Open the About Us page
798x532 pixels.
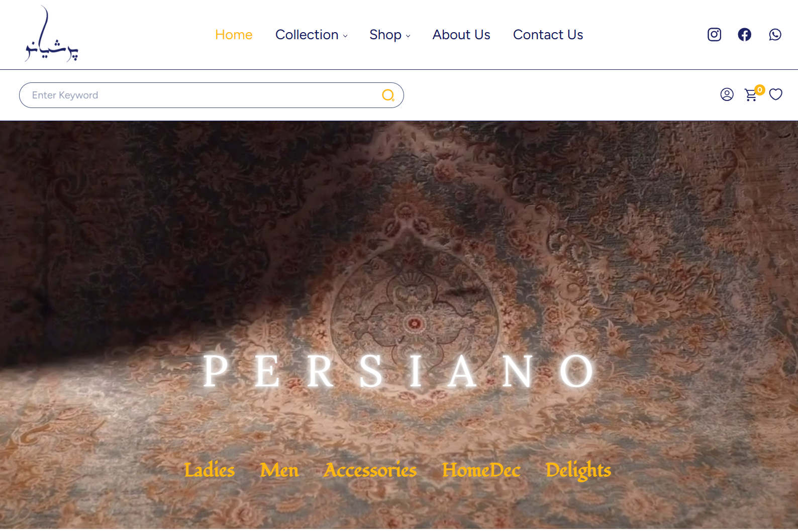pyautogui.click(x=461, y=35)
